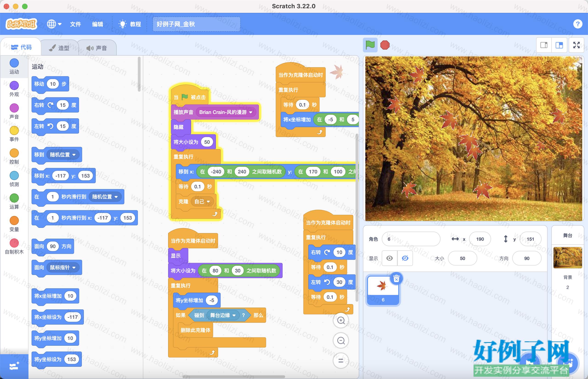
Task: Open 随机位置 dropdown in 移到 block
Action: pos(63,155)
